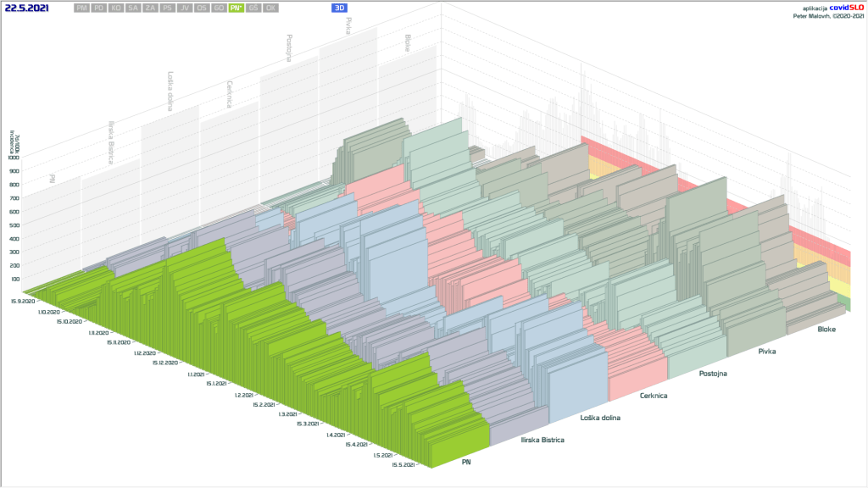Image resolution: width=868 pixels, height=488 pixels.
Task: Select the Postojna axis label
Action: tap(716, 373)
